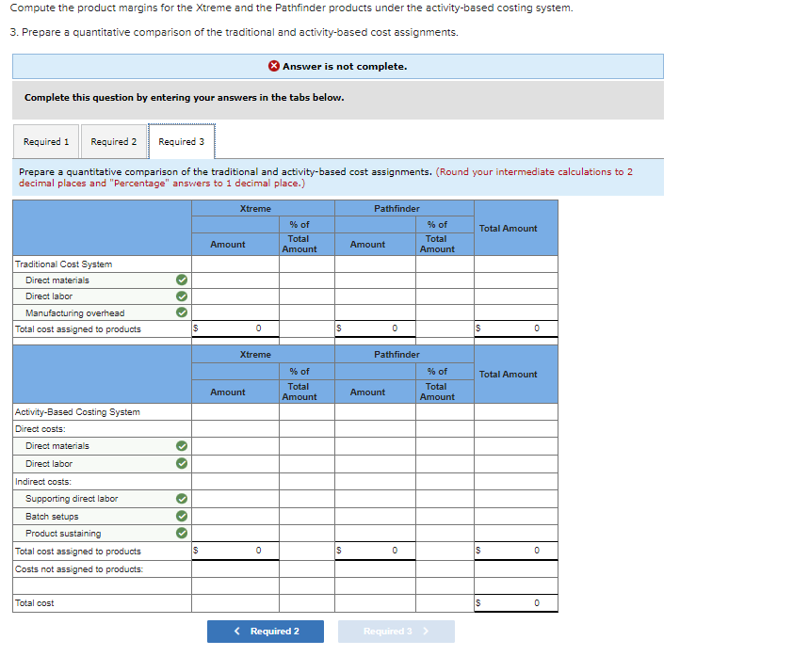Image resolution: width=793 pixels, height=672 pixels.
Task: Go back using Required 2 button
Action: 266,632
